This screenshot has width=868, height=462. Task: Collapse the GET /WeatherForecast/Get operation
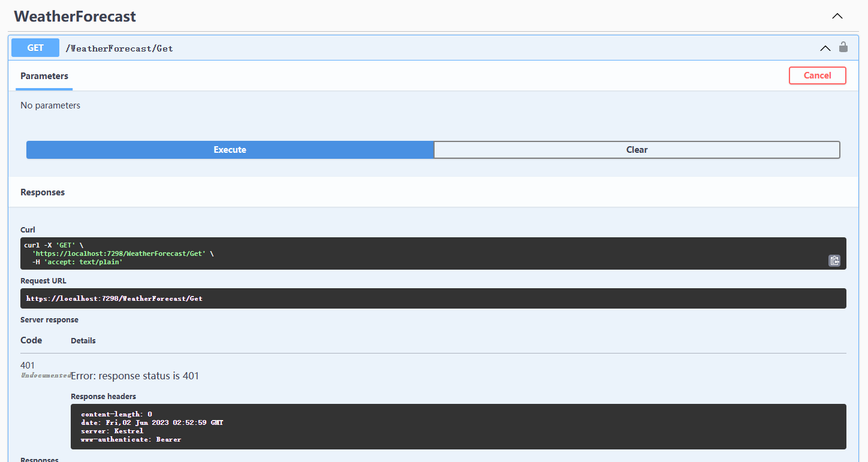[825, 48]
